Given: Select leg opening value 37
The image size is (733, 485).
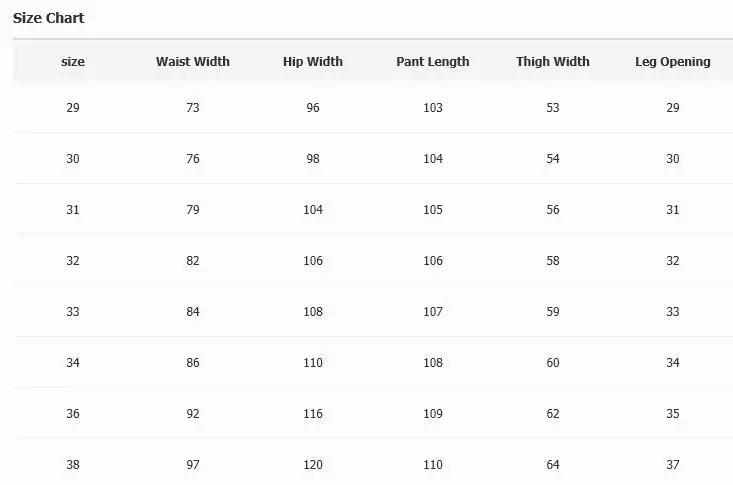Looking at the screenshot, I should tap(673, 465).
